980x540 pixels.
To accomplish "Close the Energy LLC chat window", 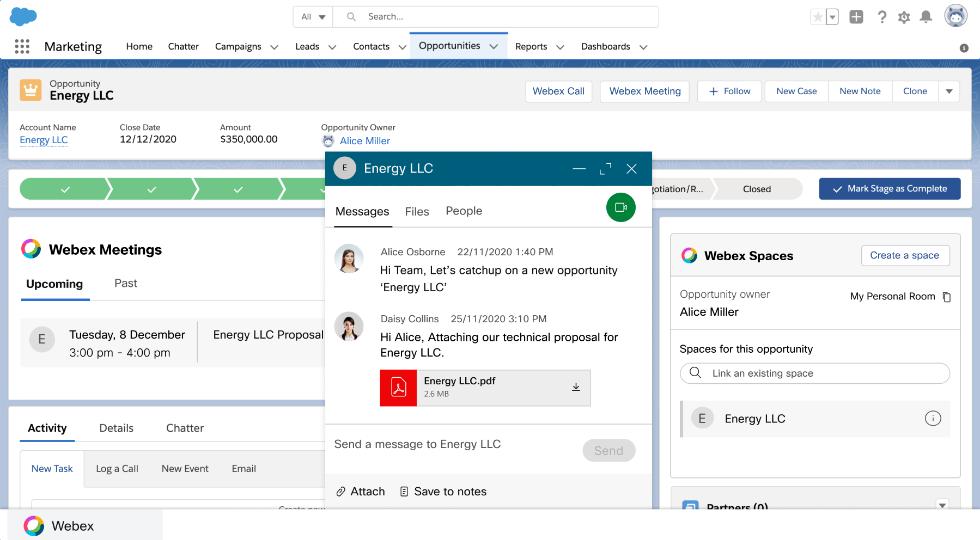I will click(x=631, y=169).
